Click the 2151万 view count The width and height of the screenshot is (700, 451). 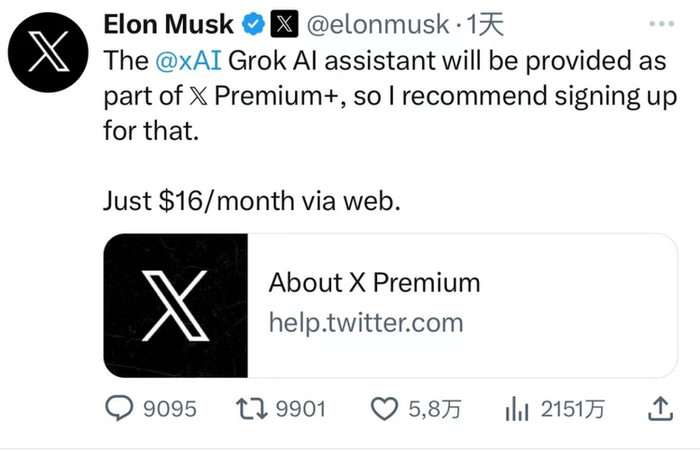click(x=573, y=409)
